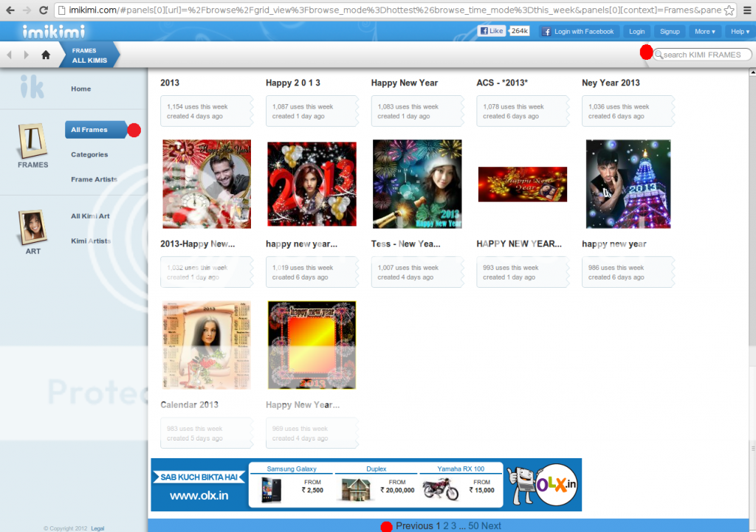This screenshot has width=756, height=532.
Task: Select All Frames in the sidebar
Action: [89, 130]
